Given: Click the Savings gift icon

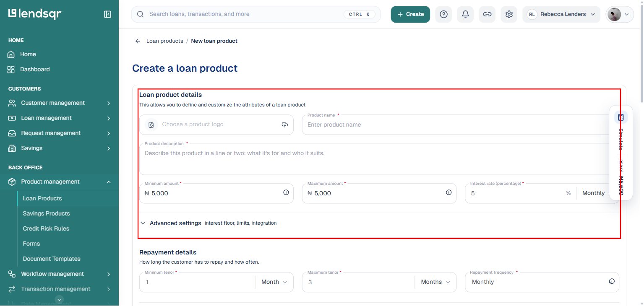Looking at the screenshot, I should click(12, 148).
